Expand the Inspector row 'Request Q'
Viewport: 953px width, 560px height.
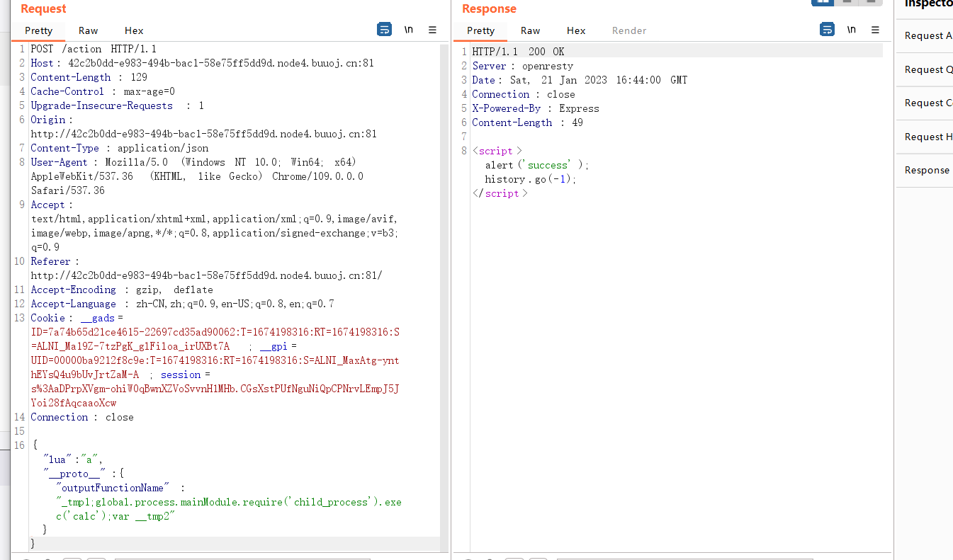pos(925,69)
